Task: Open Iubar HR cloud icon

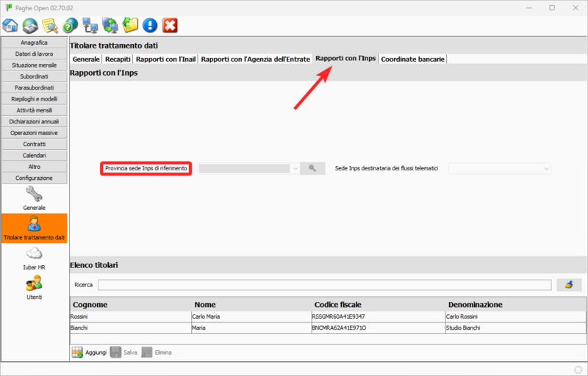Action: 35,257
